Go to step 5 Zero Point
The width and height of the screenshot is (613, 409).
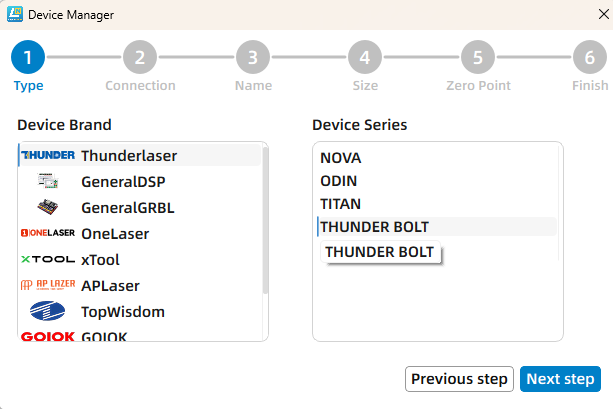478,58
